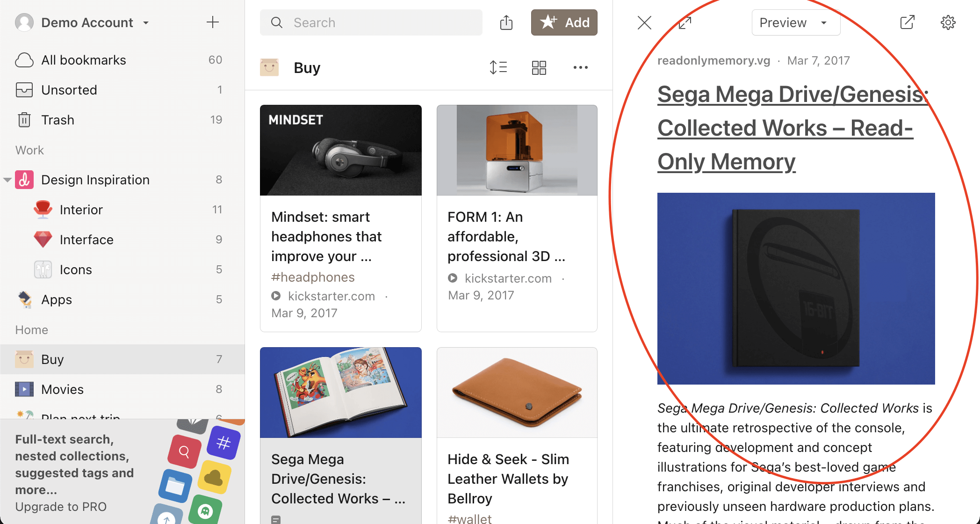Open the sort order icon
This screenshot has height=524, width=980.
click(498, 67)
